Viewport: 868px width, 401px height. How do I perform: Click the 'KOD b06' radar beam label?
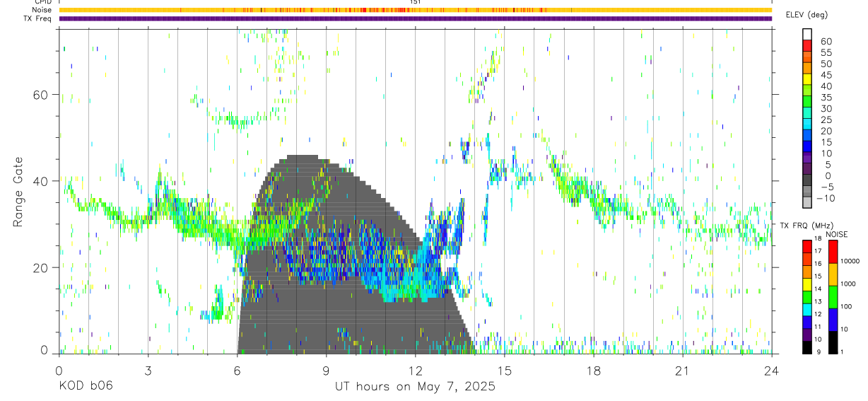[86, 386]
